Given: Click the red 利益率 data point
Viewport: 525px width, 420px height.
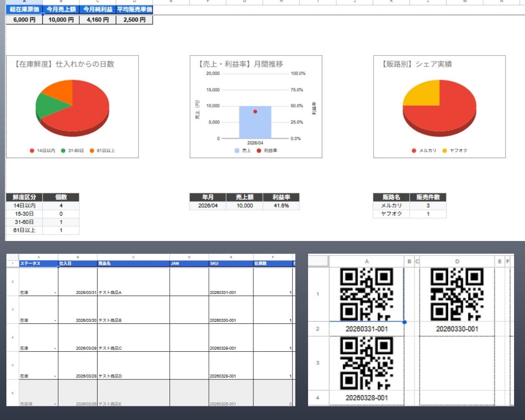Looking at the screenshot, I should 255,112.
